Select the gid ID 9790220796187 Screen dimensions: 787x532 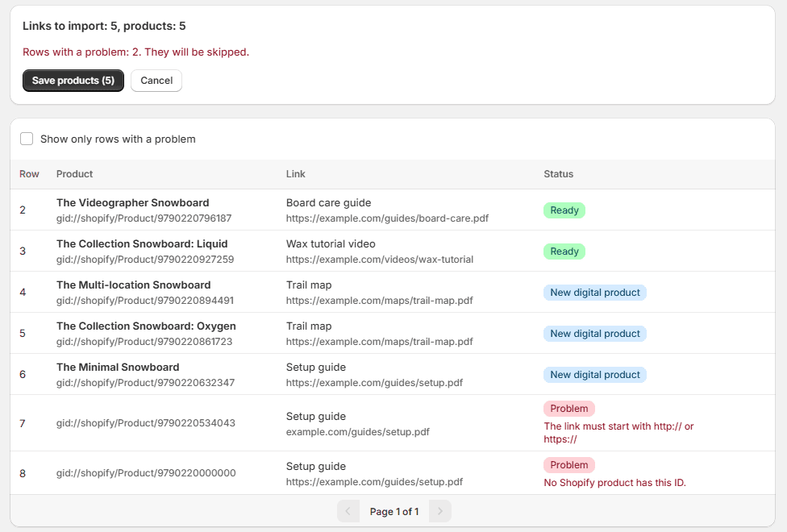point(144,218)
